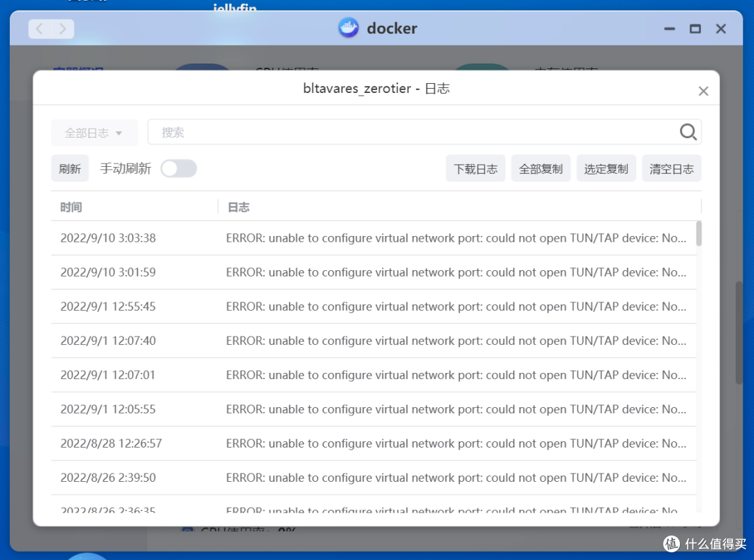Maximize the docker window
Screen dimensions: 754x560
[x=695, y=29]
